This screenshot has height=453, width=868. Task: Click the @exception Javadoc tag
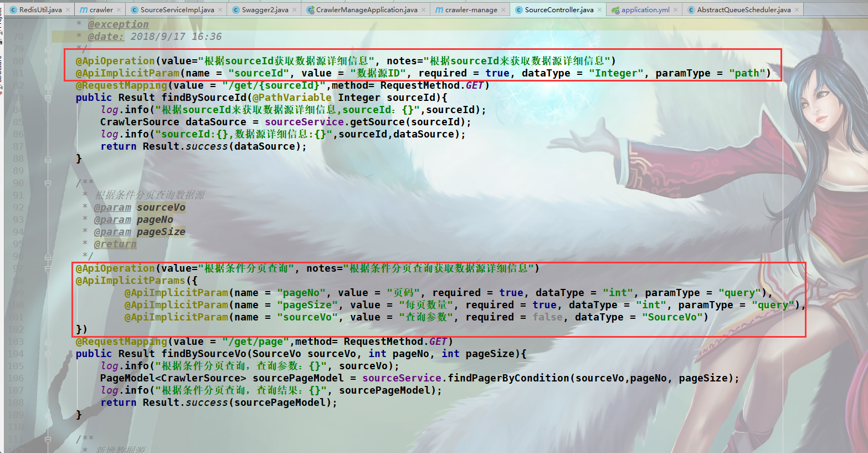coord(118,24)
